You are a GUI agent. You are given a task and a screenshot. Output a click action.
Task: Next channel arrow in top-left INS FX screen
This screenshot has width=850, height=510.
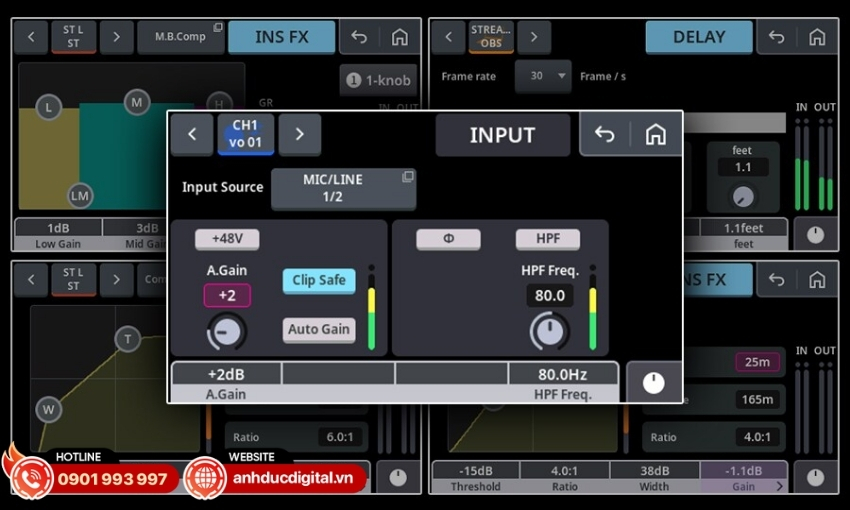coord(117,37)
